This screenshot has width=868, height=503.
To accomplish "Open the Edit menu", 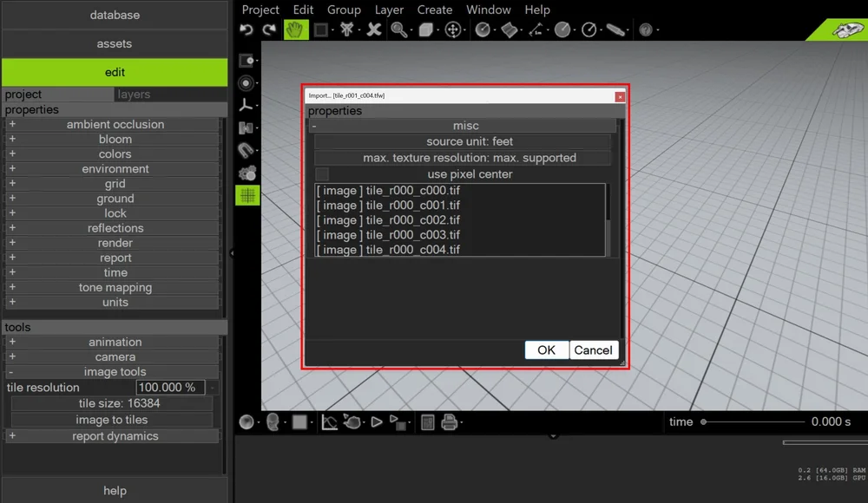I will coord(303,10).
